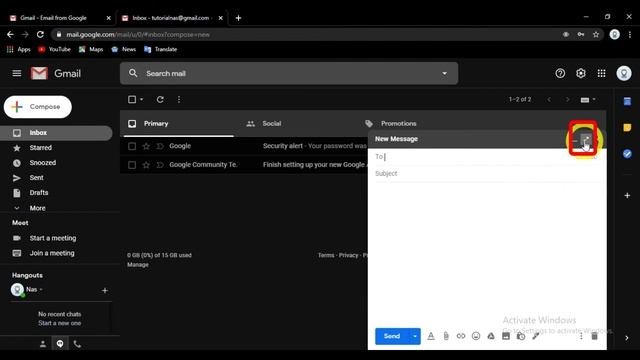The image size is (640, 360).
Task: Open Google Calendar side panel icon
Action: point(627,101)
